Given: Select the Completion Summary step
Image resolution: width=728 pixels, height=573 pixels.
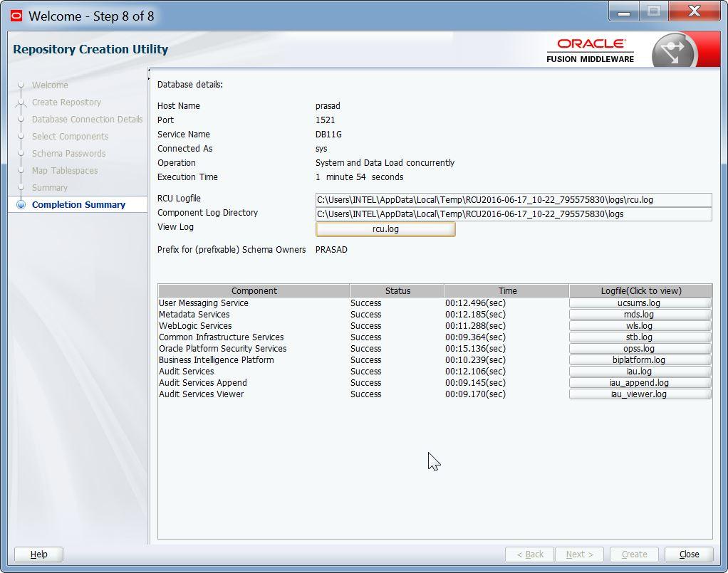Looking at the screenshot, I should (78, 204).
